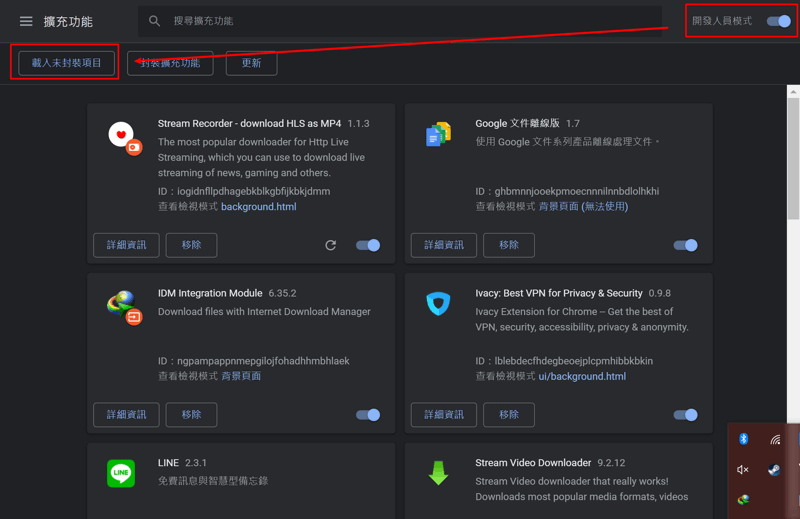Click the 免費訊息與智慧型備忘錄 description
The width and height of the screenshot is (800, 519).
coord(213,481)
